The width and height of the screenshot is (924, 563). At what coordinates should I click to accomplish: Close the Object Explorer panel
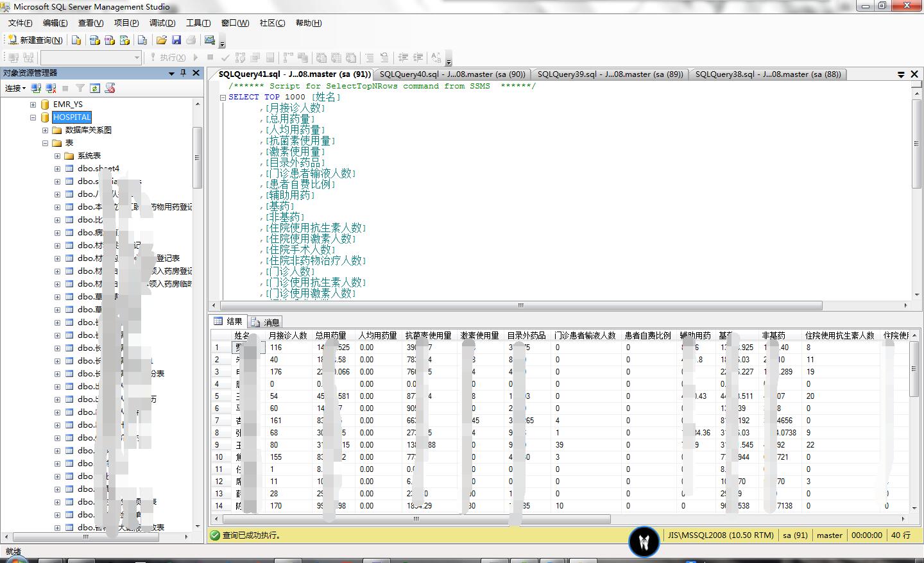tap(196, 73)
